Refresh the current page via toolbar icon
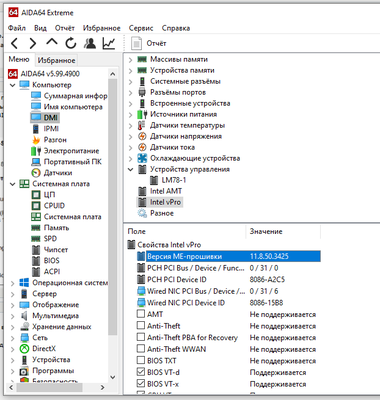Viewport: 380px width, 400px height. (x=71, y=43)
